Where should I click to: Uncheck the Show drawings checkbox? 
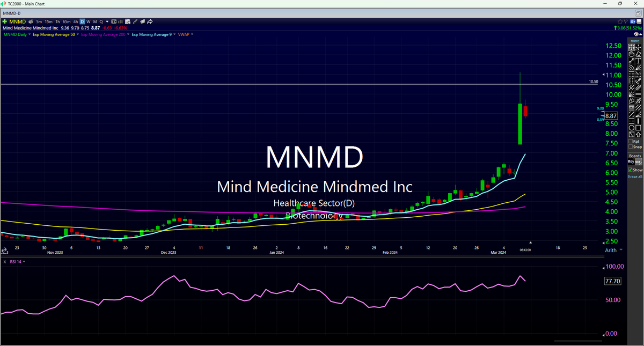point(630,170)
